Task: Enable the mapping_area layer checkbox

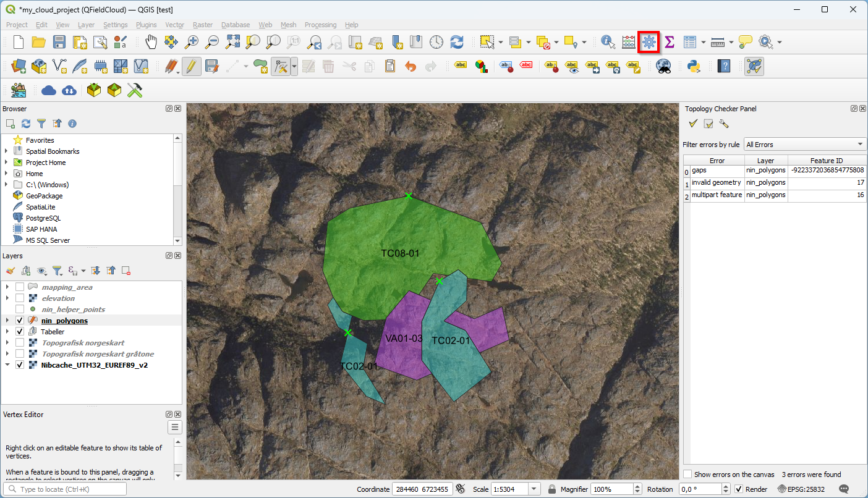Action: 20,287
